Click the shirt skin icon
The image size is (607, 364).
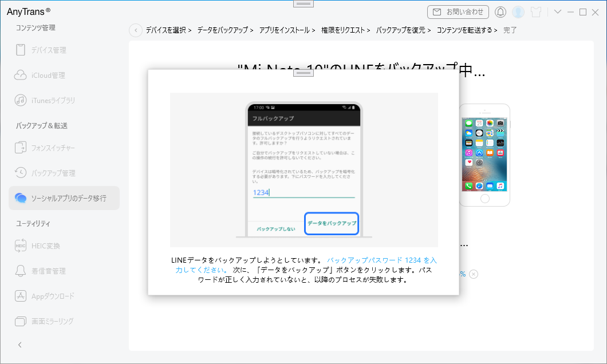point(536,12)
